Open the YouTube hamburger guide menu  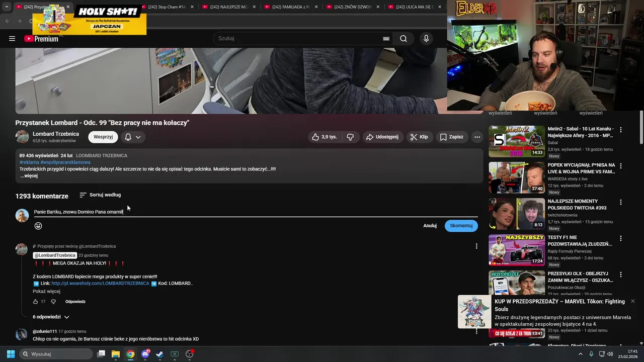click(12, 39)
